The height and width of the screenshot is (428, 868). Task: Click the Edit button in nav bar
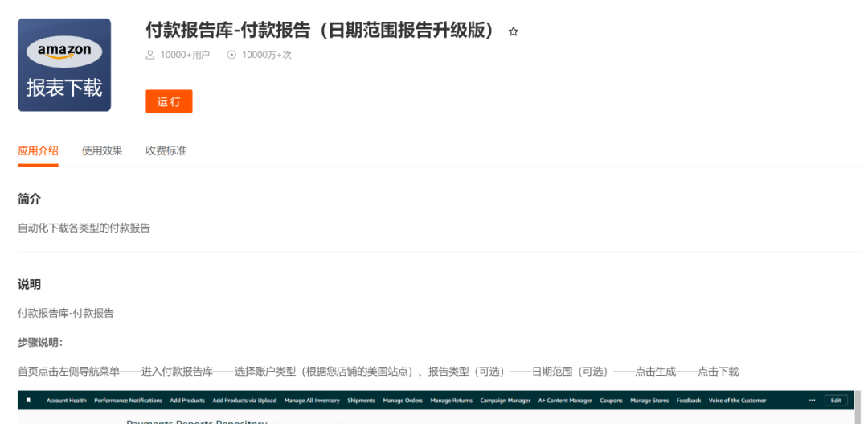(836, 401)
